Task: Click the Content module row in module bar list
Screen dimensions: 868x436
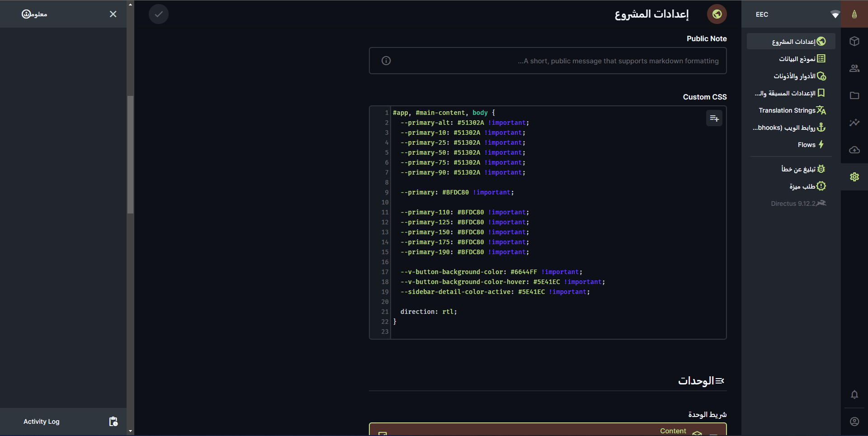Action: (548, 430)
